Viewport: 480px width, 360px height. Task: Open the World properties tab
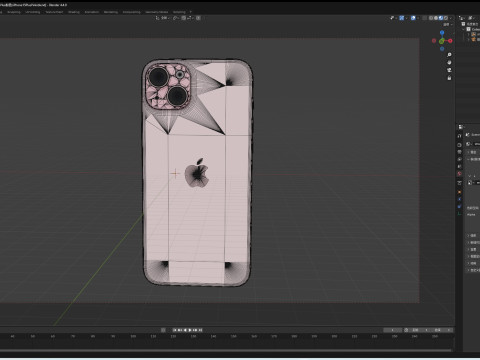(x=459, y=174)
